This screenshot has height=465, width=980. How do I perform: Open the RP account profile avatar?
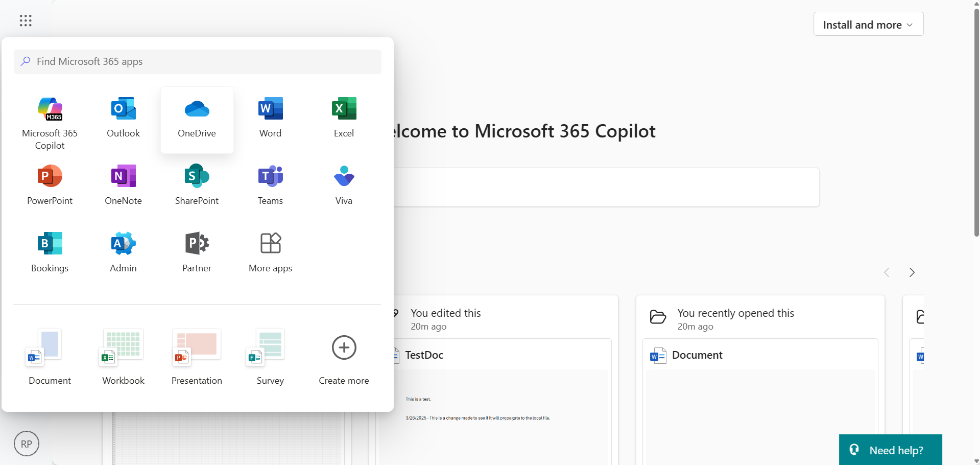click(x=27, y=444)
